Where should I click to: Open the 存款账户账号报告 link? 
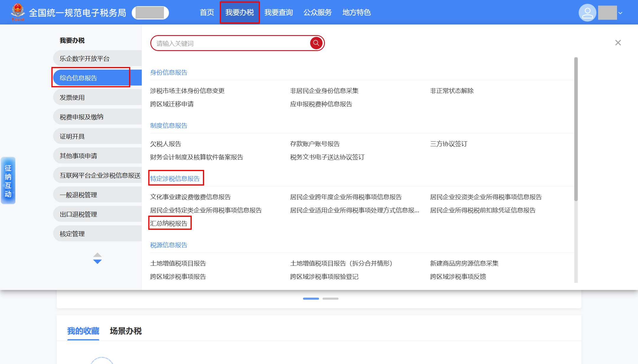point(315,144)
